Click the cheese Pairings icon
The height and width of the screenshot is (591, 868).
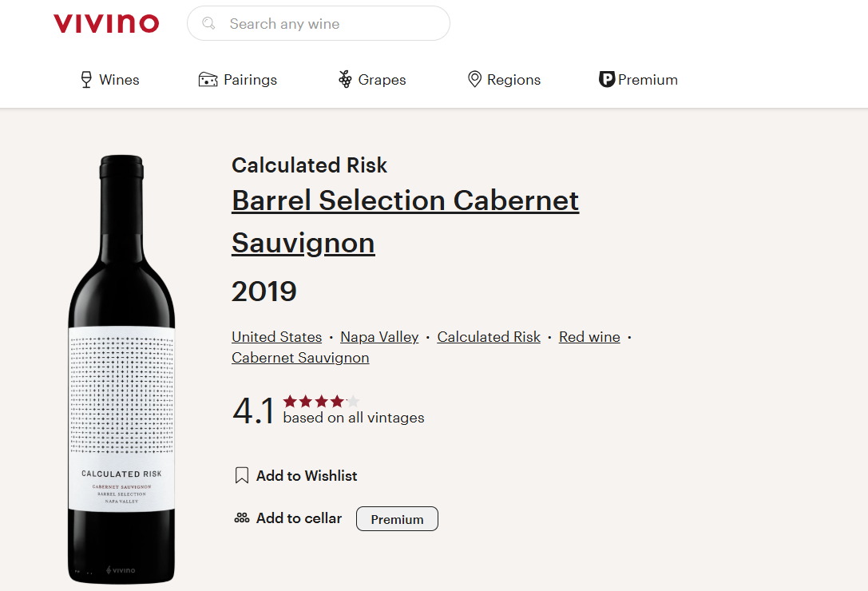click(x=208, y=80)
